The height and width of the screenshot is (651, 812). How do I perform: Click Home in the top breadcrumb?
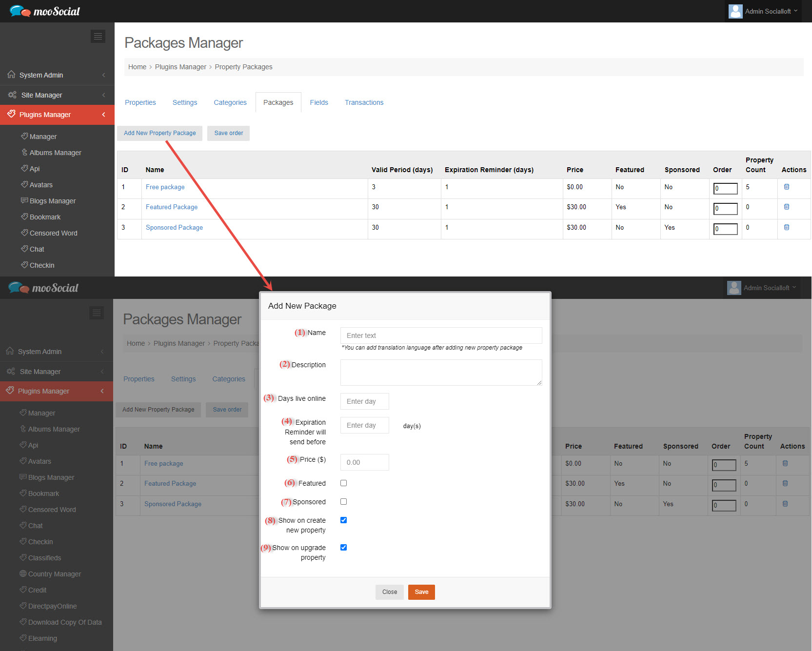click(x=137, y=67)
